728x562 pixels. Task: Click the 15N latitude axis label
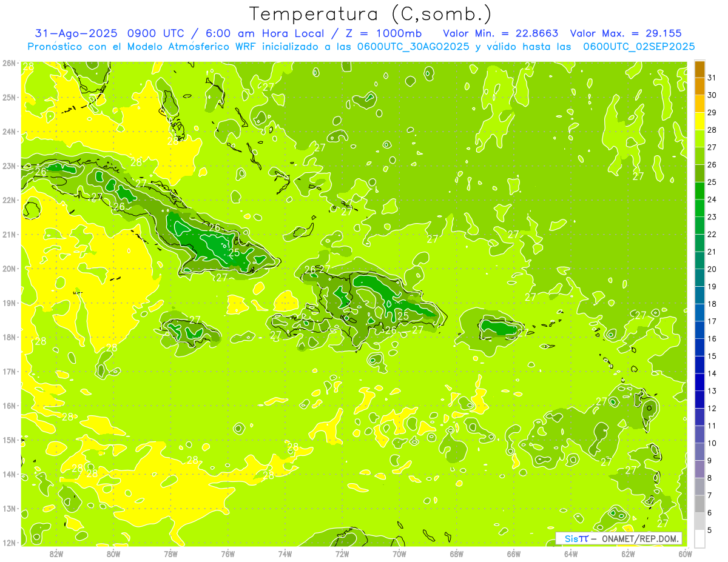pyautogui.click(x=9, y=440)
